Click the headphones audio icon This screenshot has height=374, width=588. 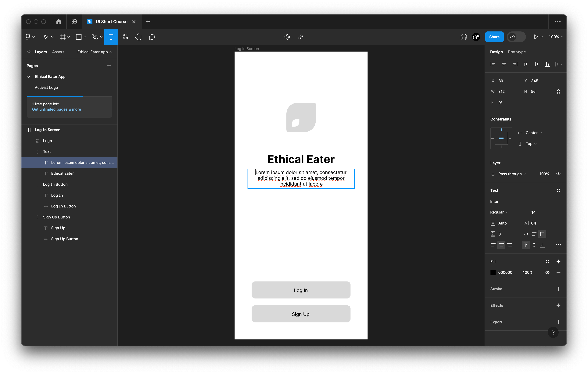[x=464, y=37]
